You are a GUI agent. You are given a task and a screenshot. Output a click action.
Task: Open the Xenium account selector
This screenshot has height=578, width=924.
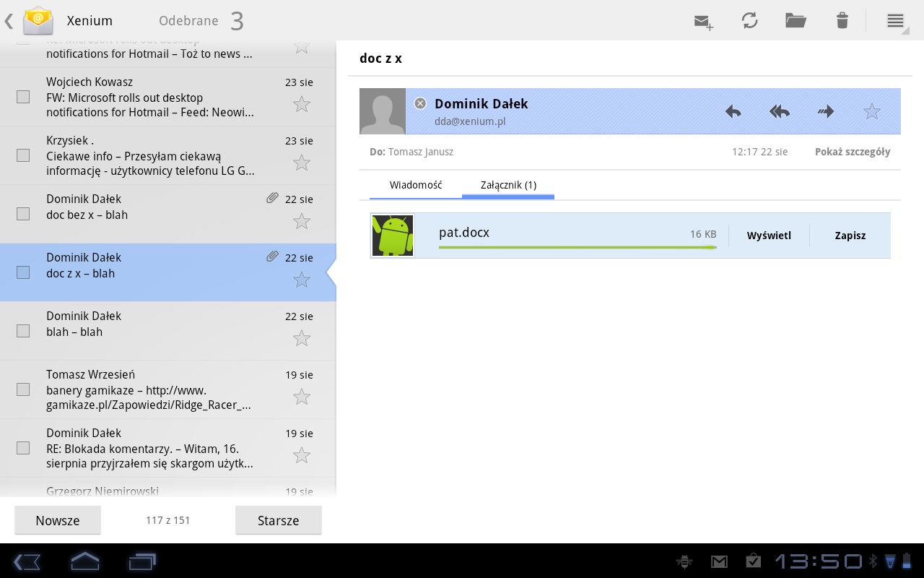pos(90,21)
